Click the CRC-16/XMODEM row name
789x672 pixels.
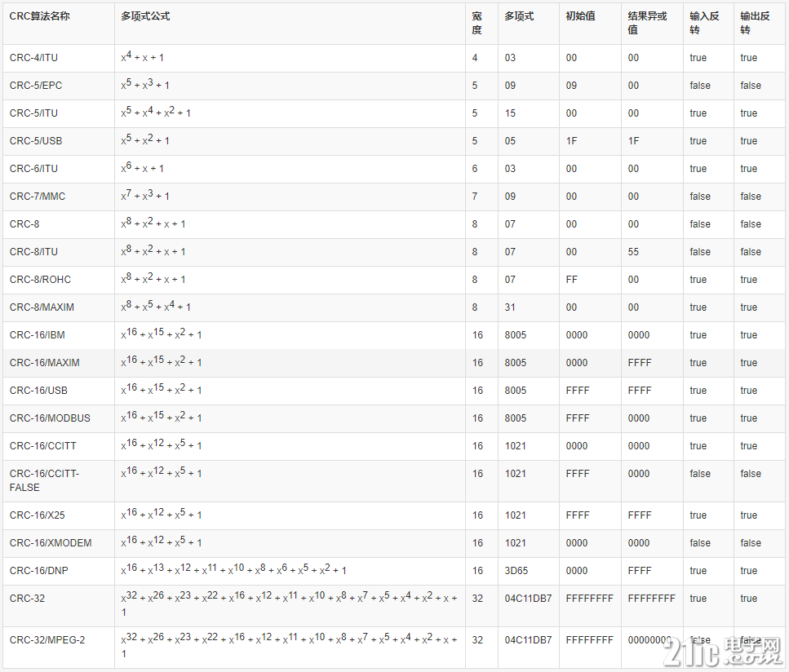coord(51,543)
